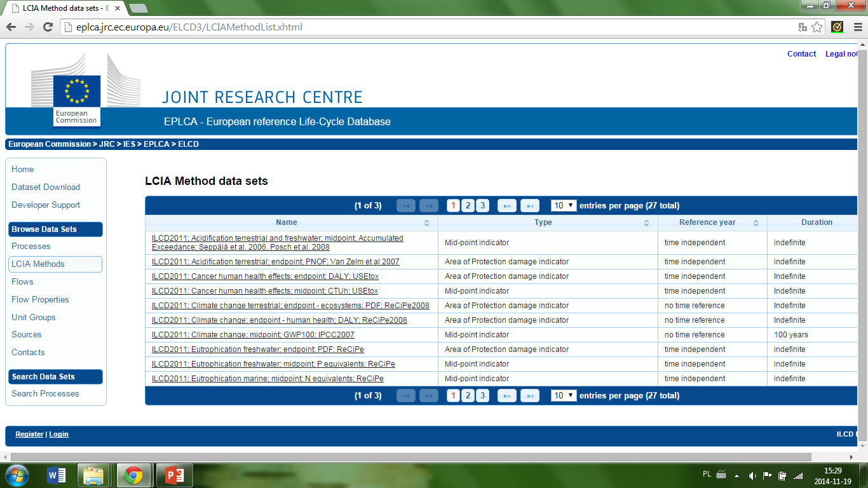
Task: Click the Chrome taskbar icon
Action: click(x=133, y=475)
